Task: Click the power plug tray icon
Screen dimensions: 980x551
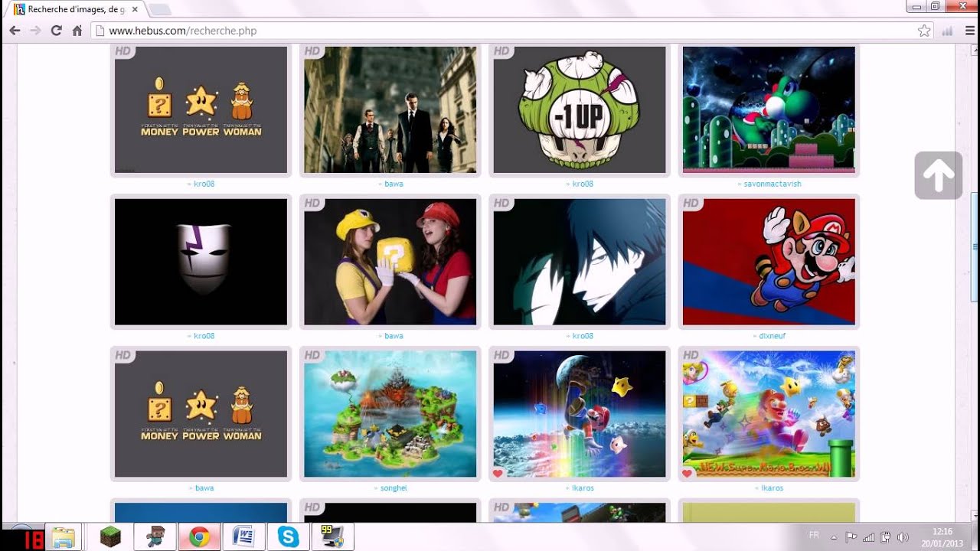Action: [x=885, y=537]
